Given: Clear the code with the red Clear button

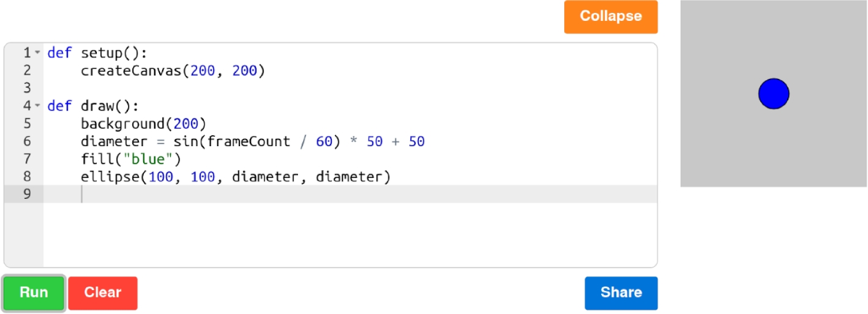Looking at the screenshot, I should [x=103, y=293].
